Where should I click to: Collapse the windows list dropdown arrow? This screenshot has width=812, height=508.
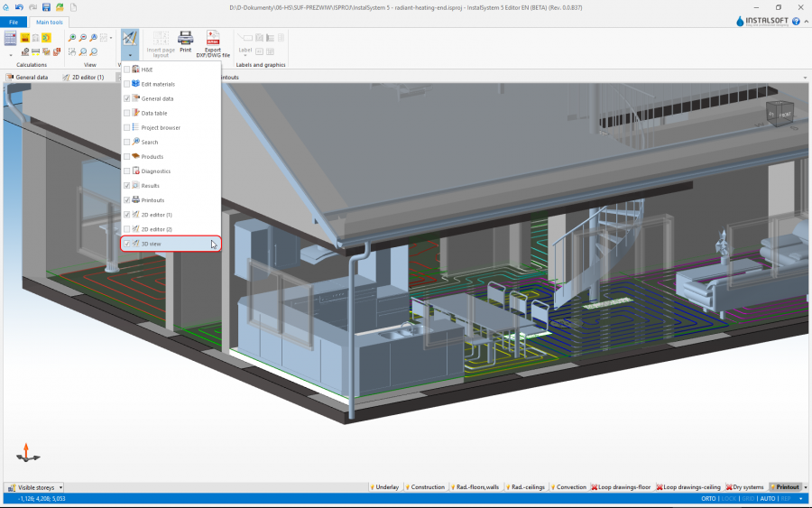(130, 55)
